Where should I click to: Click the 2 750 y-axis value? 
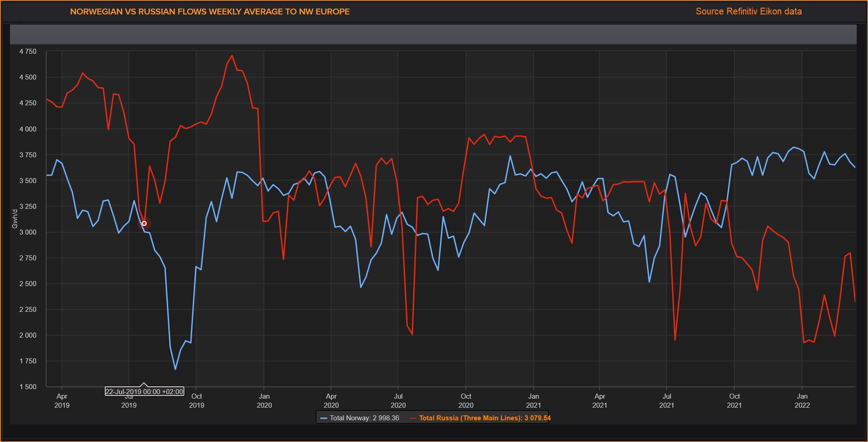point(28,258)
